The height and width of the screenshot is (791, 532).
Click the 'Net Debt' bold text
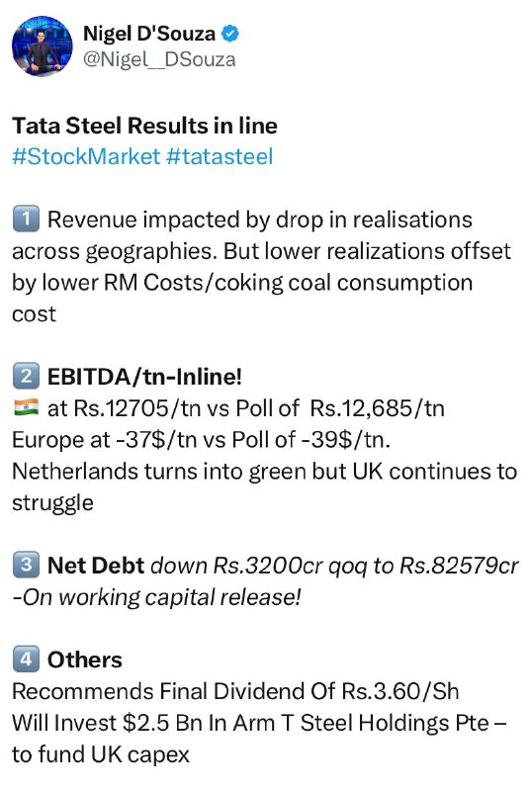[96, 565]
